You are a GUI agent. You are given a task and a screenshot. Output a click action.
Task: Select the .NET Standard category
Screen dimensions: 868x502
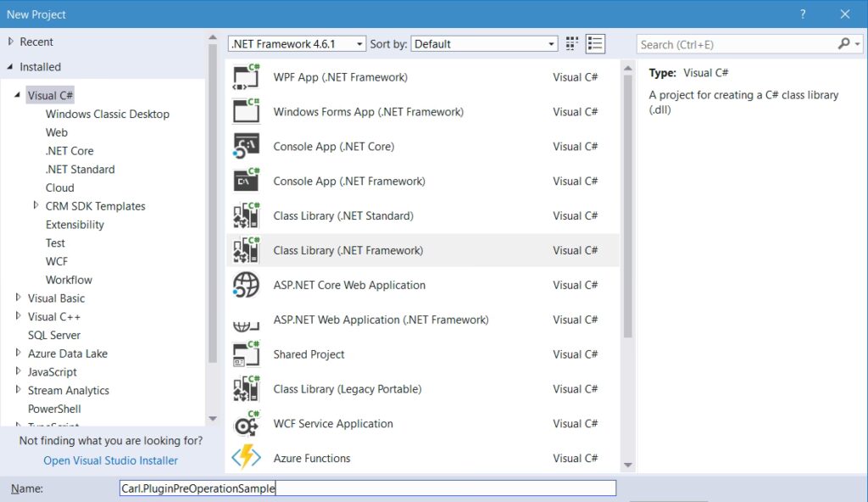tap(80, 170)
